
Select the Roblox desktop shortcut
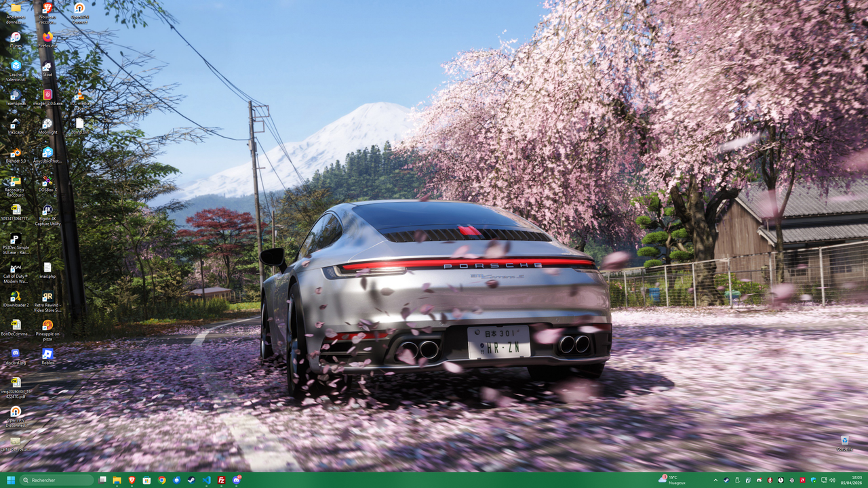[47, 358]
